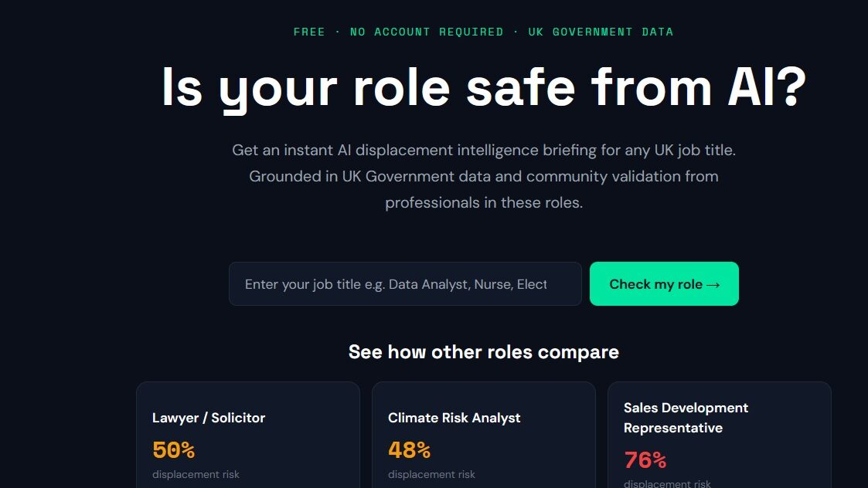Click the job title input field
The width and height of the screenshot is (868, 488).
(405, 283)
